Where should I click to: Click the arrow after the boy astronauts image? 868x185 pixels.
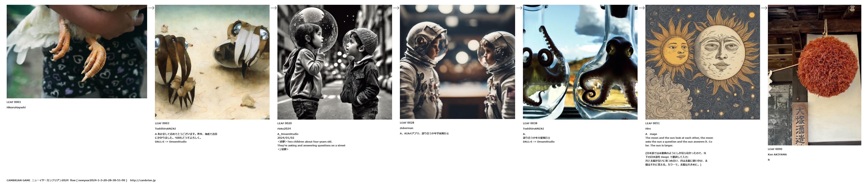(519, 8)
